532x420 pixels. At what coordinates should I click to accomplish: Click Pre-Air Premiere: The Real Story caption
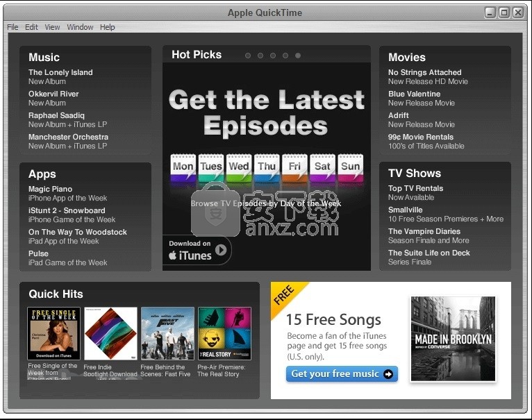[x=222, y=371]
